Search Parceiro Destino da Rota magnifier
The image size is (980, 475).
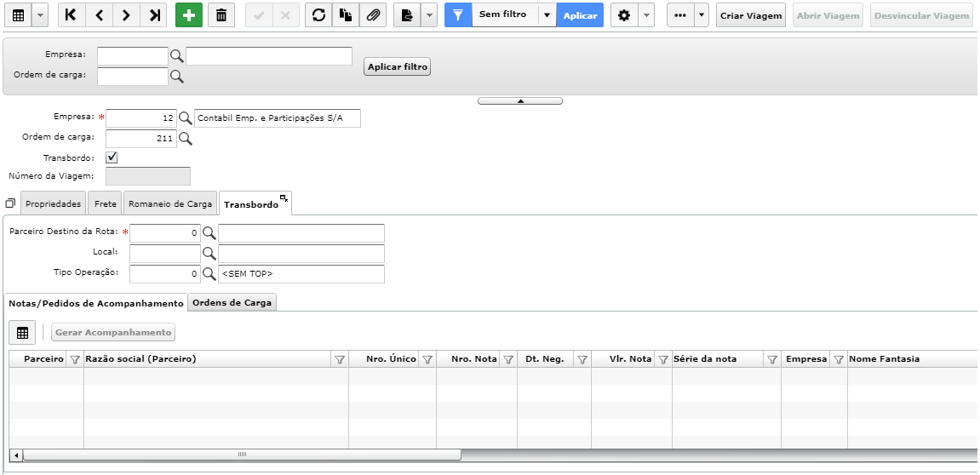(209, 233)
